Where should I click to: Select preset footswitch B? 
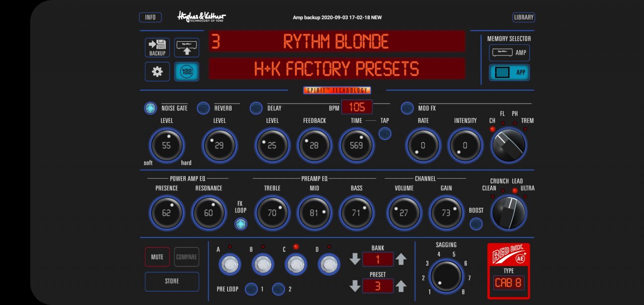pos(263,264)
